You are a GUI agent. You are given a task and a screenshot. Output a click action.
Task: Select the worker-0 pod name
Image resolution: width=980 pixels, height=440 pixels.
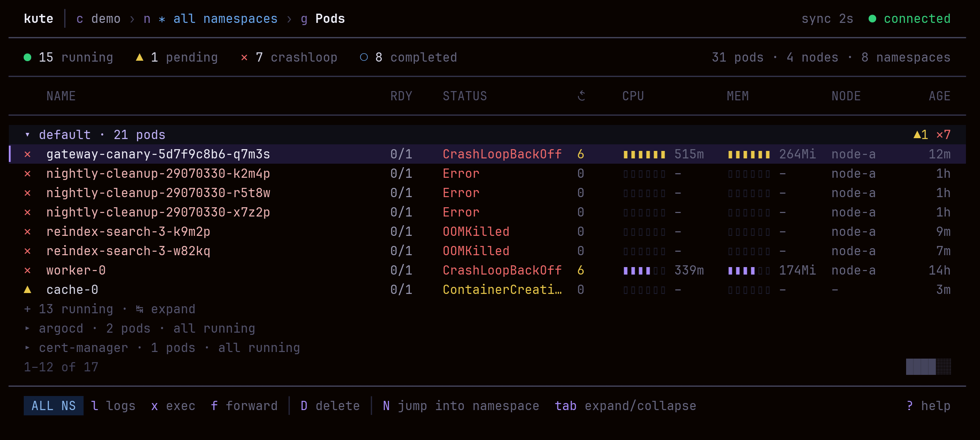click(x=76, y=271)
